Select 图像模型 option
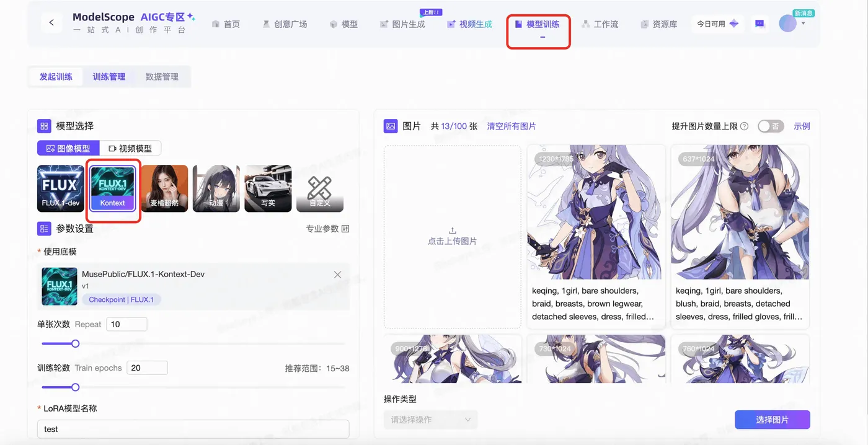 (x=68, y=148)
